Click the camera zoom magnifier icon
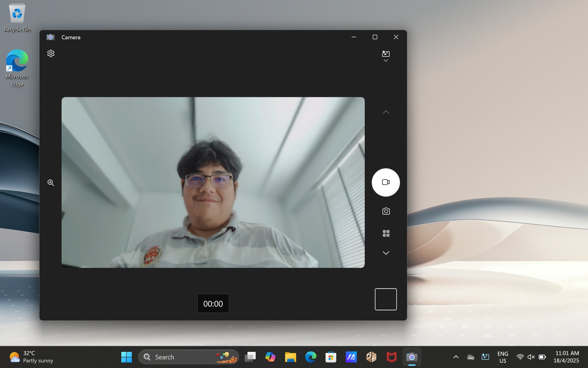The image size is (588, 368). [x=51, y=183]
